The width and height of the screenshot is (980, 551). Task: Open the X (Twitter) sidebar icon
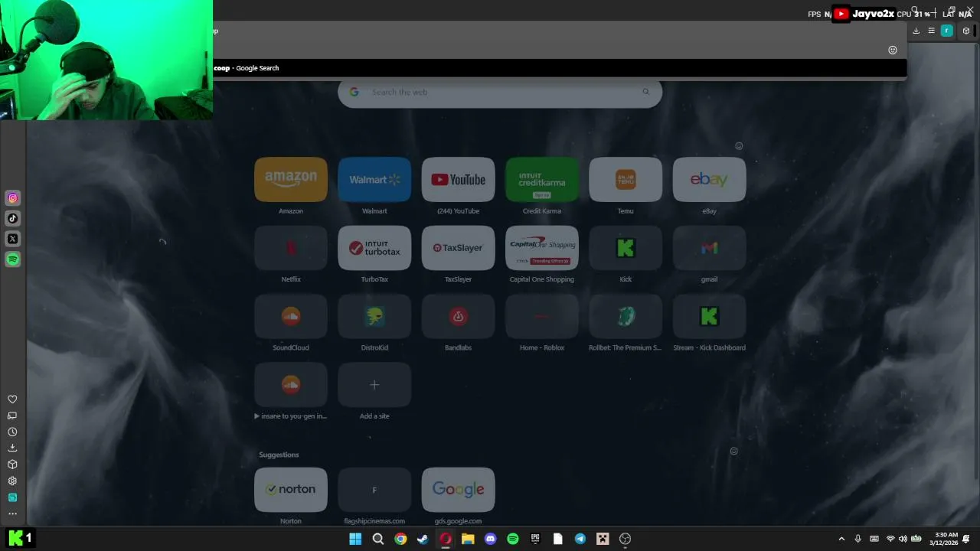[13, 239]
